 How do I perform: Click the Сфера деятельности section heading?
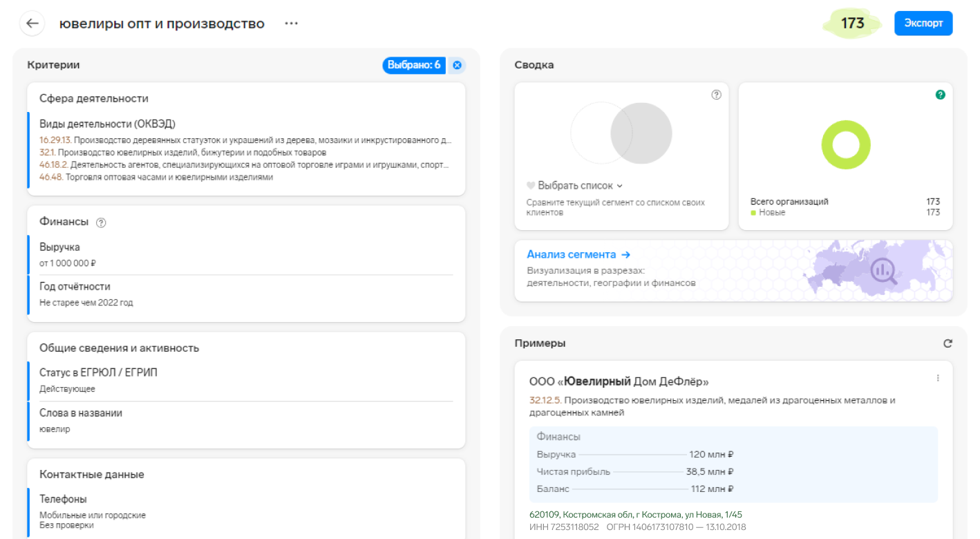(x=94, y=99)
